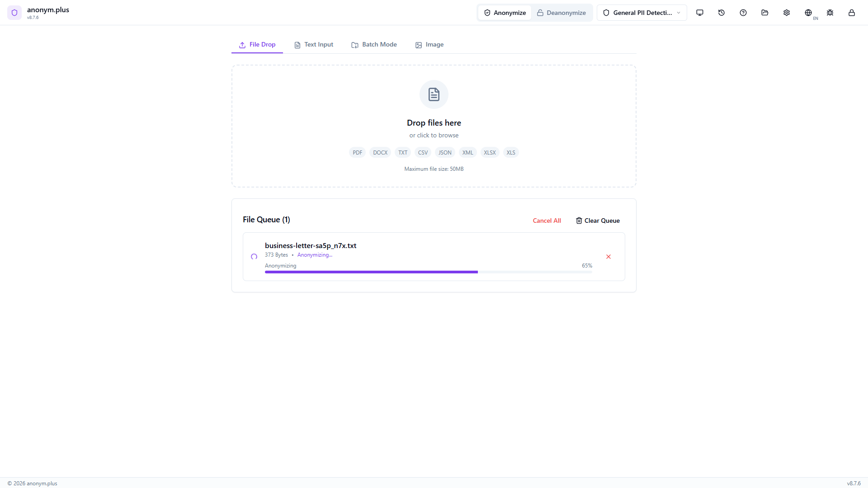The image size is (868, 488).
Task: Click the anonymizing progress bar
Action: pyautogui.click(x=428, y=272)
